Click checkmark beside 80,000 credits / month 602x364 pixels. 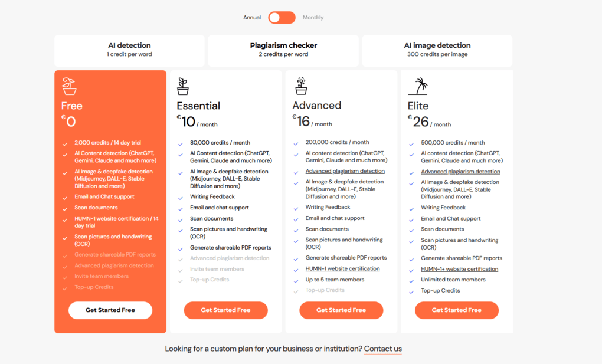tap(181, 143)
